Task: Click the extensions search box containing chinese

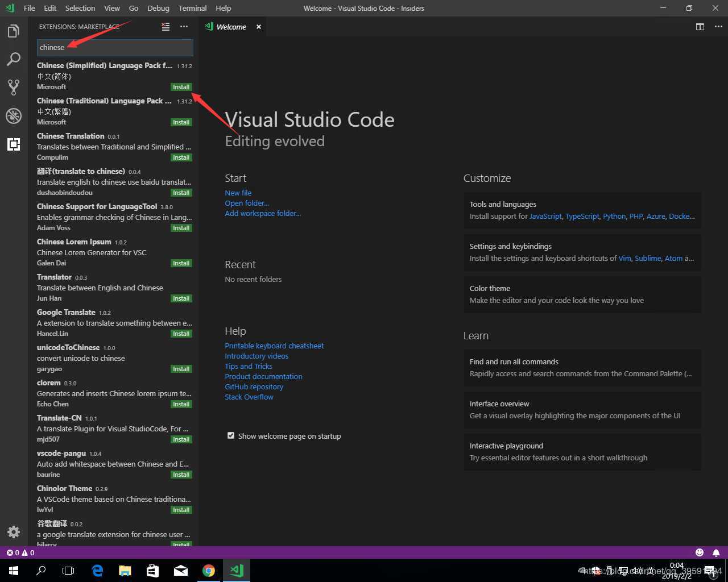Action: (x=115, y=47)
